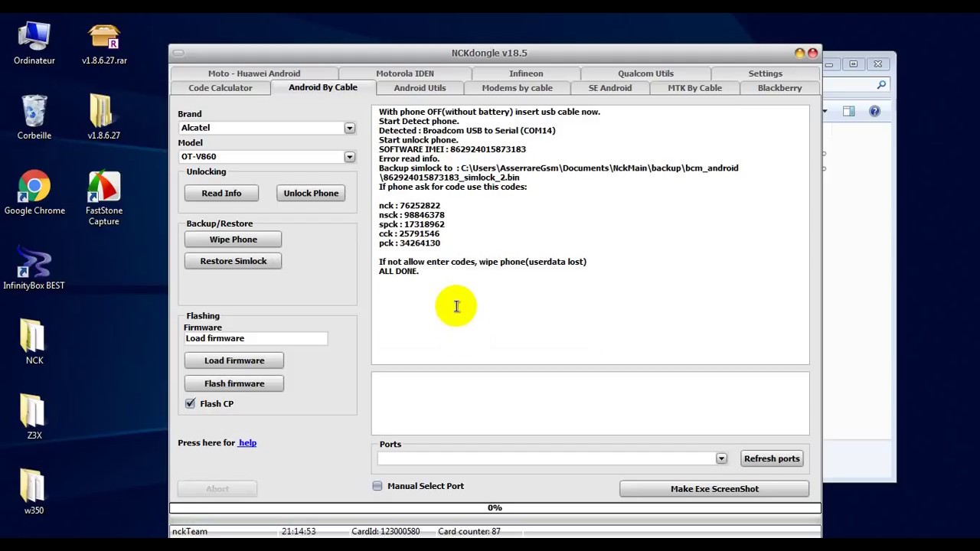The width and height of the screenshot is (980, 551).
Task: Click the Wipe Phone button
Action: [x=234, y=240]
